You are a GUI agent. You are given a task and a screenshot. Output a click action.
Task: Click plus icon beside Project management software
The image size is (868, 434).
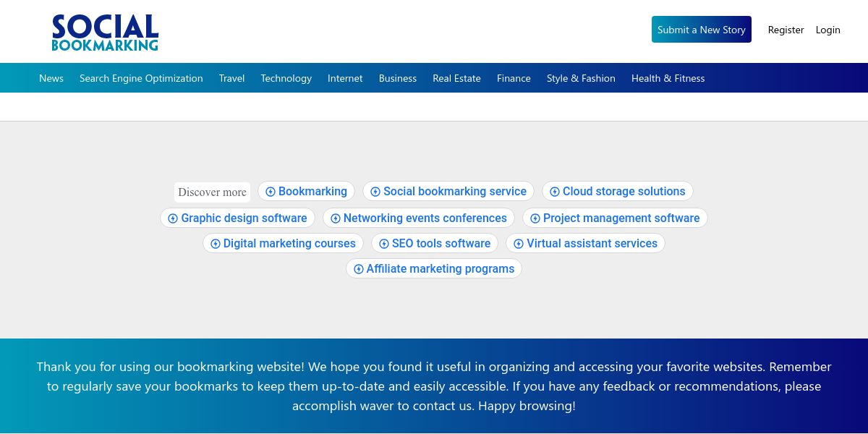[535, 218]
